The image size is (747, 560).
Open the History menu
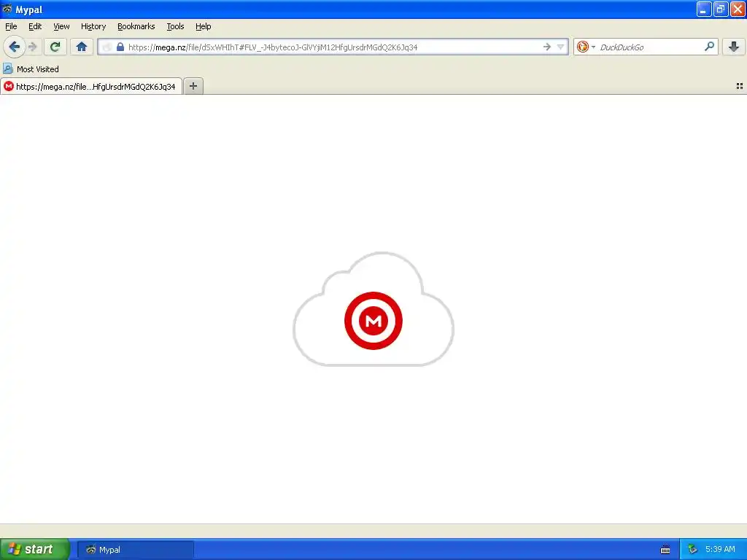click(93, 26)
